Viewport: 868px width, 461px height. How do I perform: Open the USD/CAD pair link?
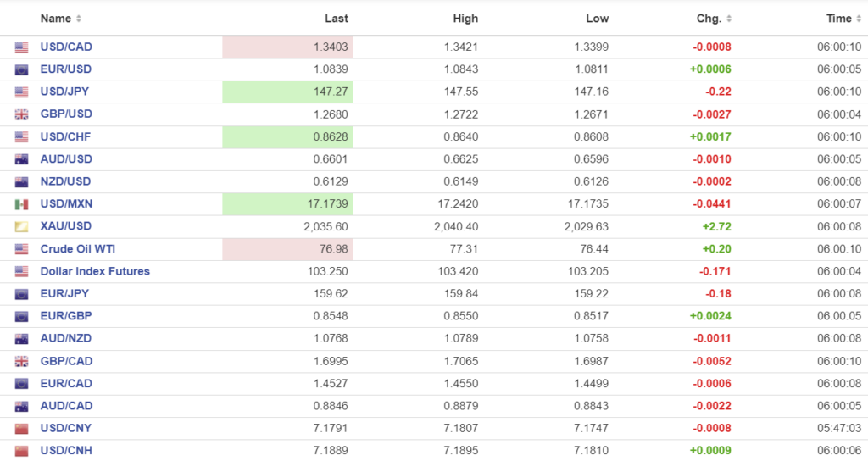[66, 47]
